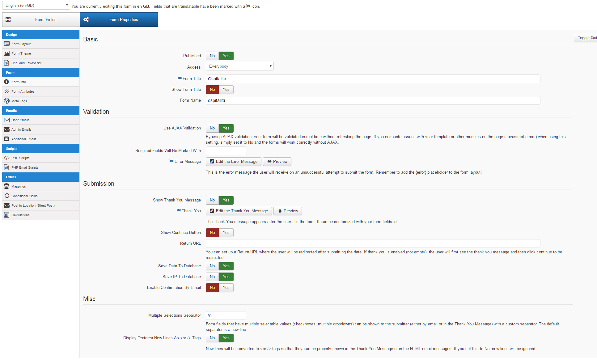This screenshot has width=597, height=364.
Task: Click the Toggle Quick Add button
Action: pos(586,38)
